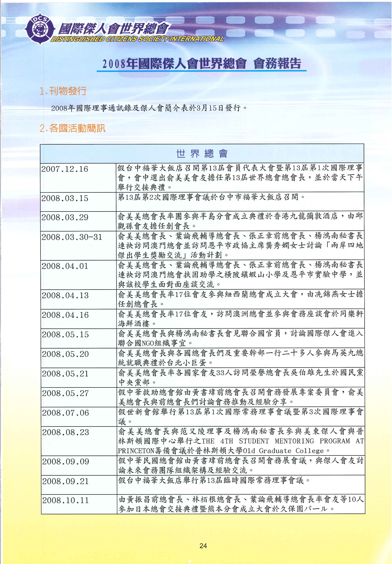This screenshot has height=564, width=392.
Task: Click the entry about 紐西蘭總會成立大會
Action: (240, 299)
